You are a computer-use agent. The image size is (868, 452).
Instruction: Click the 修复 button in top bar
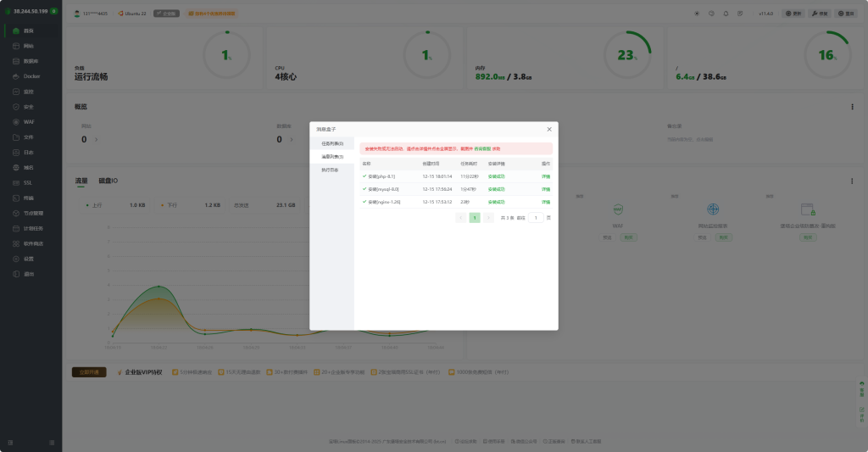[x=820, y=14]
